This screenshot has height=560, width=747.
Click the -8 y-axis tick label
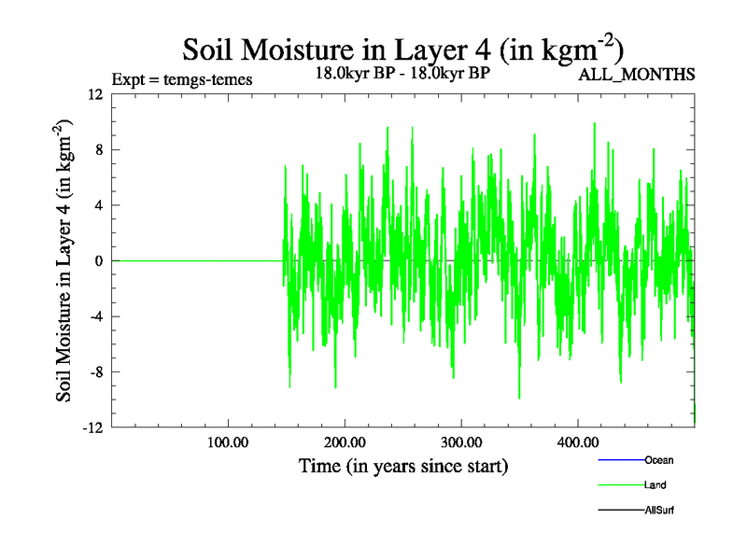coord(94,372)
